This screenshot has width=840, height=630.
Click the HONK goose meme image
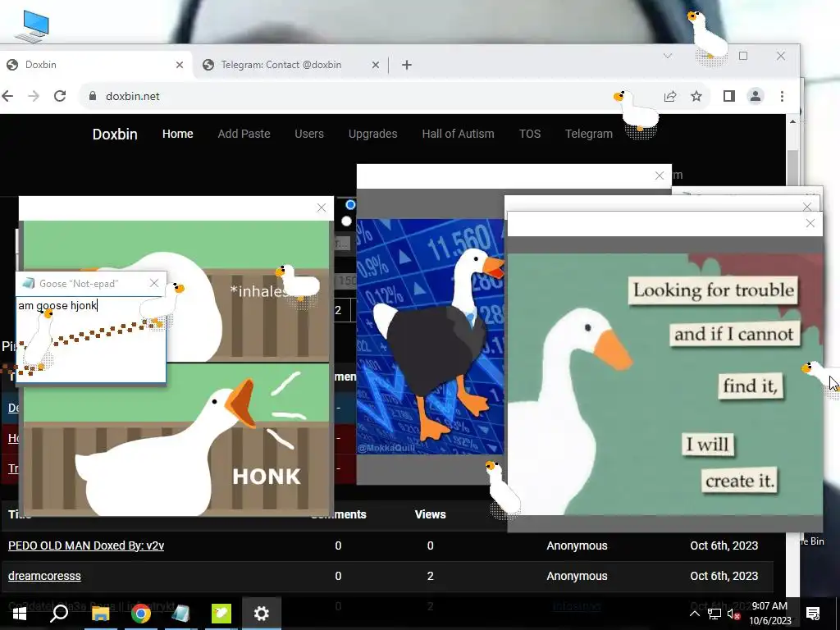tap(176, 368)
